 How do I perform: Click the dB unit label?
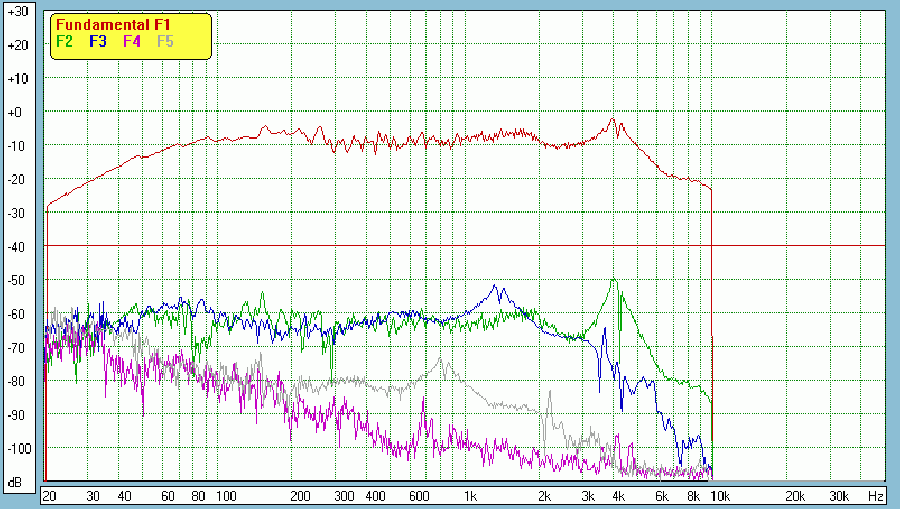[x=14, y=483]
